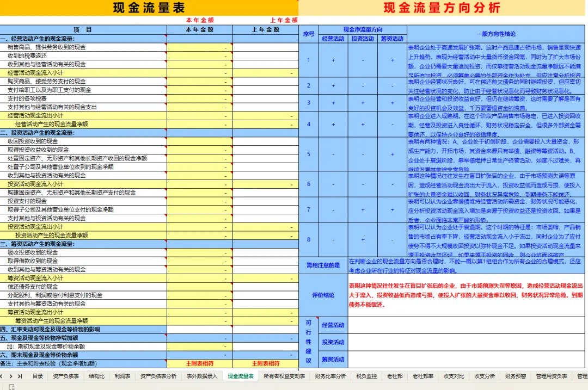Screen dimensions: 588x390
Task: Click the 吸收投资收到的现金 row label
Action: [x=83, y=252]
